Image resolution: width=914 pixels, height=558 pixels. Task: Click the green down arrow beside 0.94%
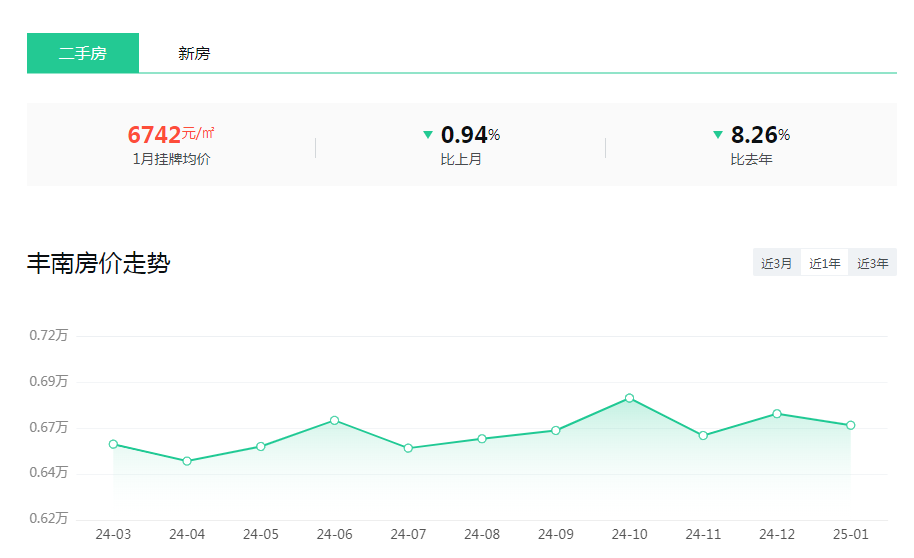tap(428, 135)
